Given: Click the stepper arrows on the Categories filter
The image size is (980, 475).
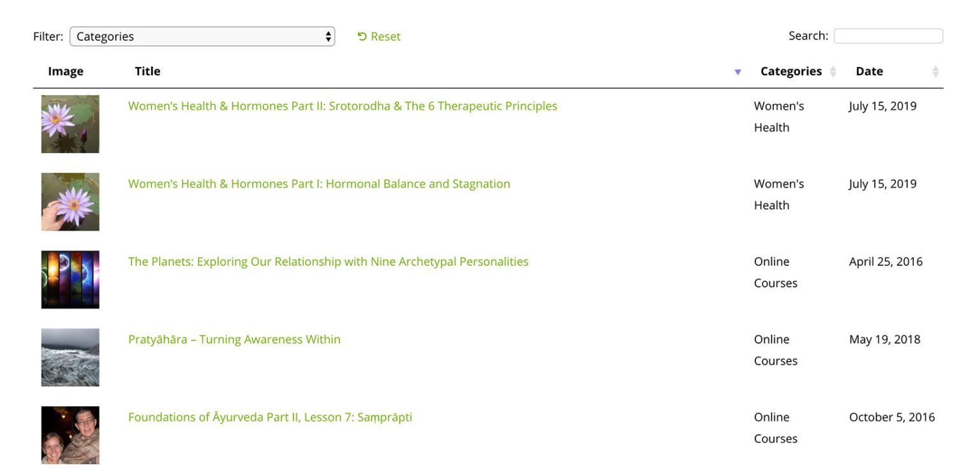Looking at the screenshot, I should click(327, 36).
